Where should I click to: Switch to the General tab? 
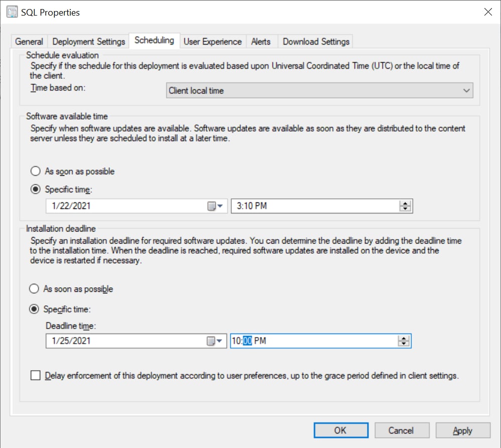tap(29, 42)
